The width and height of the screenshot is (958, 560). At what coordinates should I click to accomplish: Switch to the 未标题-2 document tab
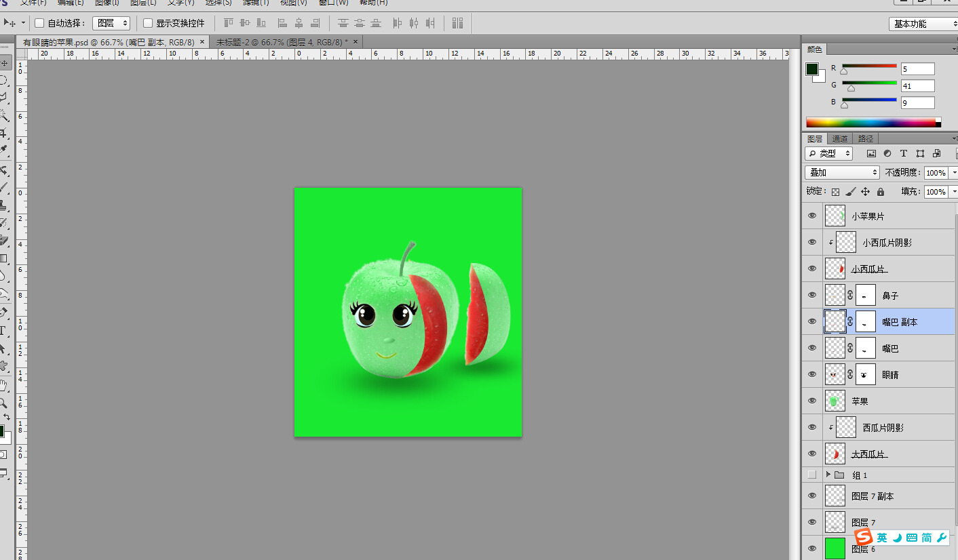(x=282, y=42)
